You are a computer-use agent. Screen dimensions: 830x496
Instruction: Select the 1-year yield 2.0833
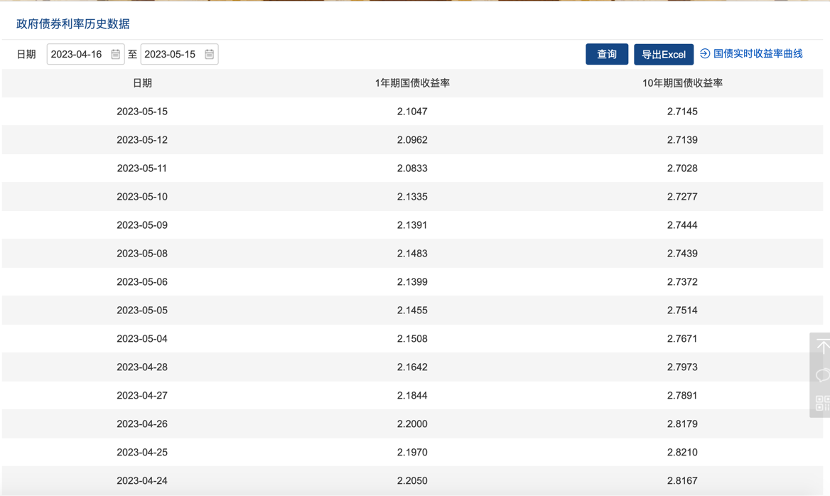pyautogui.click(x=412, y=168)
